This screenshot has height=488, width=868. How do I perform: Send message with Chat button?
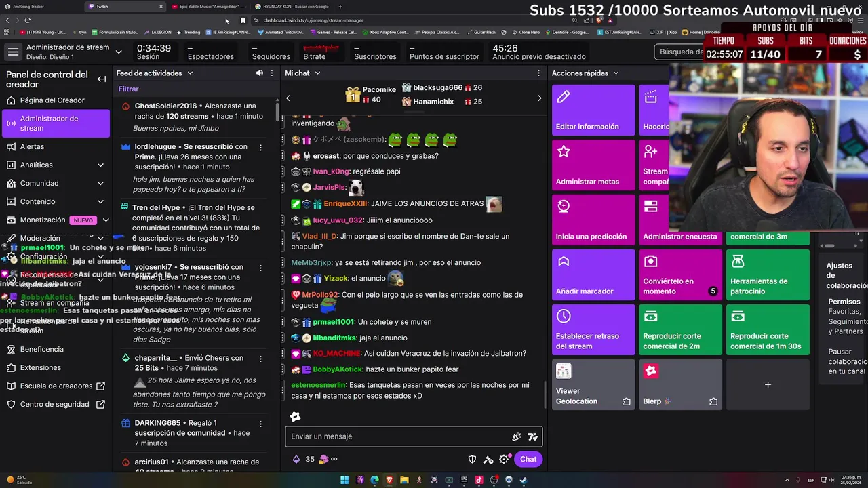(x=528, y=459)
